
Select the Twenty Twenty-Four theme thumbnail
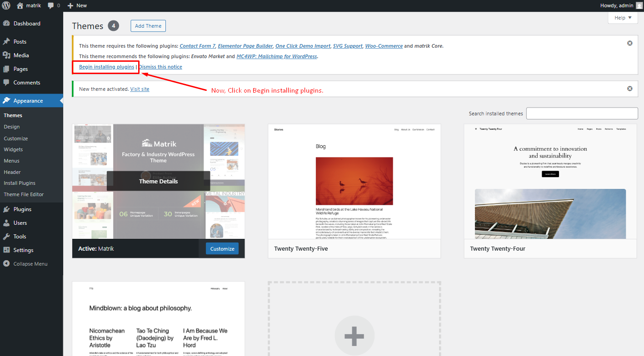(550, 182)
